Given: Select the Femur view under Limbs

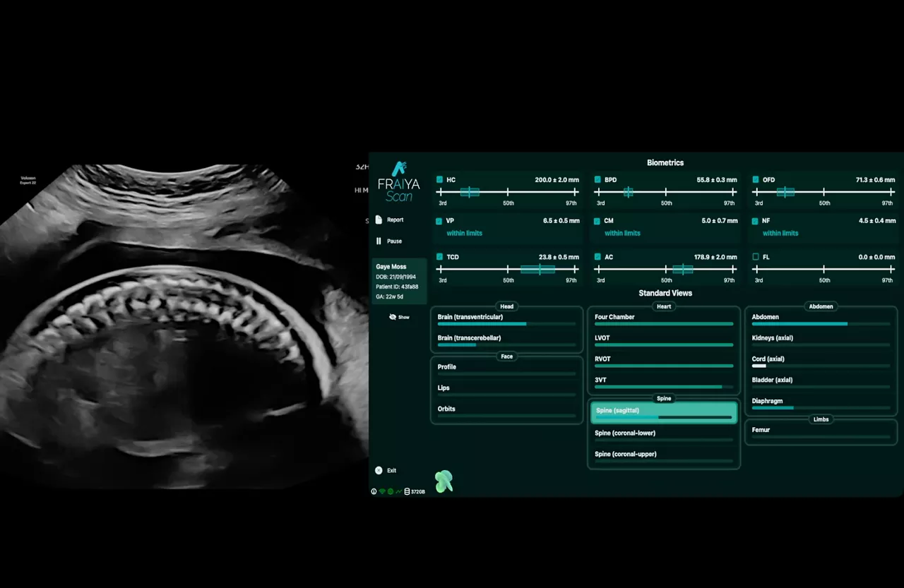Looking at the screenshot, I should (x=821, y=433).
